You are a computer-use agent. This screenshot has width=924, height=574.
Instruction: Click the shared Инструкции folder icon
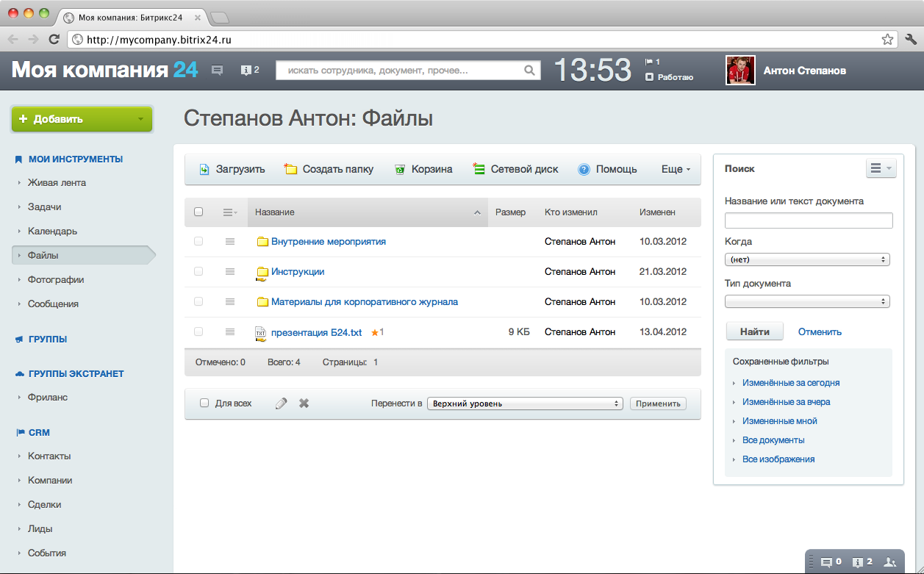coord(262,273)
